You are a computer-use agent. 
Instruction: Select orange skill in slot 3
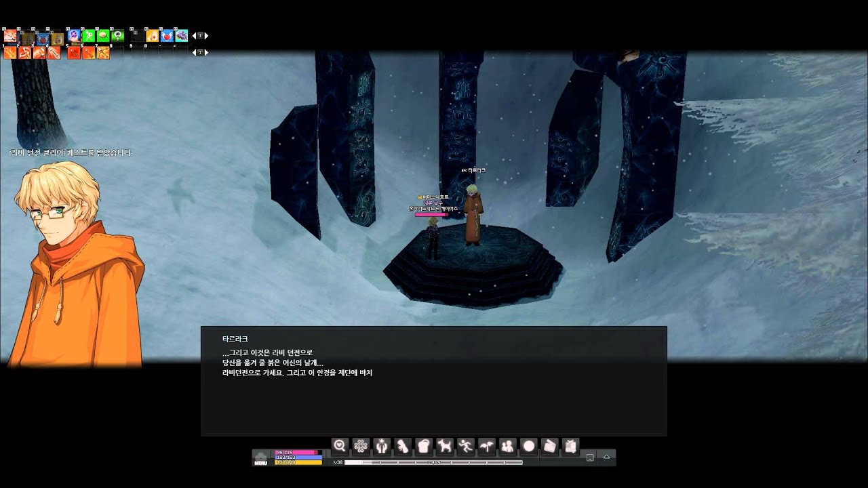39,53
